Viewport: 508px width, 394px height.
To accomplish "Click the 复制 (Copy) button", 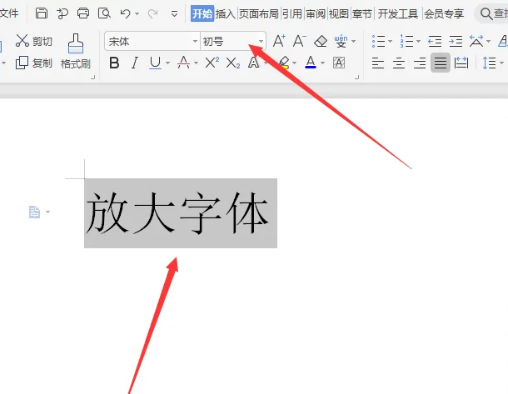I will tap(34, 63).
